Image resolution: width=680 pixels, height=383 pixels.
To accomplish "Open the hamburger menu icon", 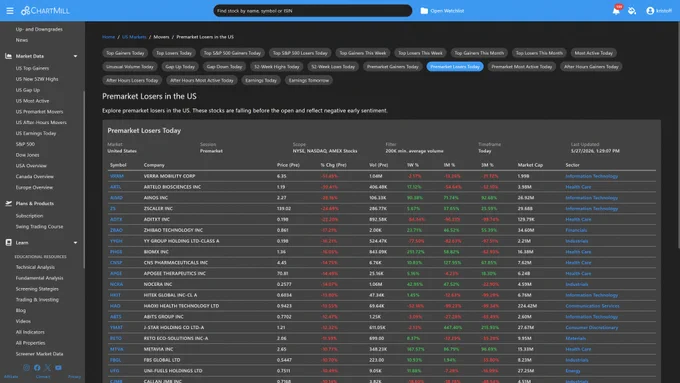I will 10,10.
